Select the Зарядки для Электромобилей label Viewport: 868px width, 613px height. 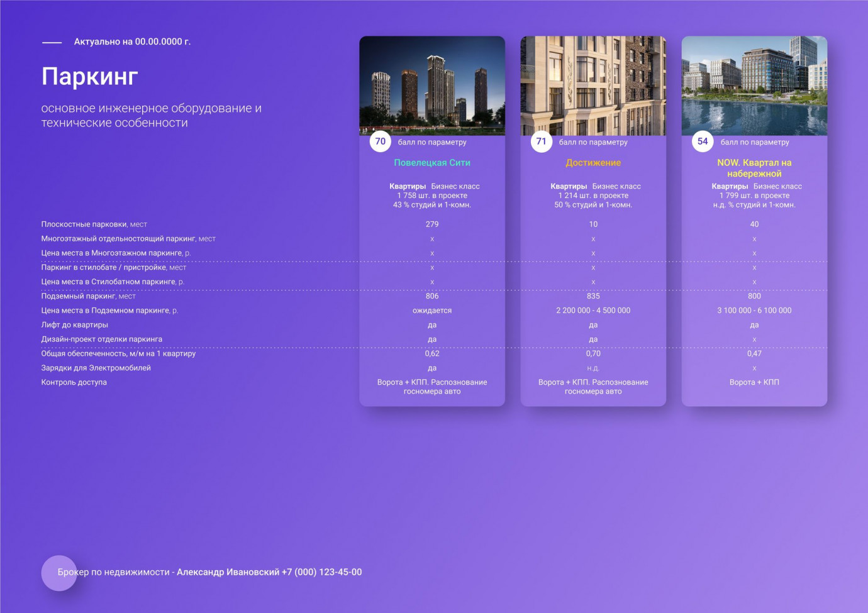[x=96, y=368]
